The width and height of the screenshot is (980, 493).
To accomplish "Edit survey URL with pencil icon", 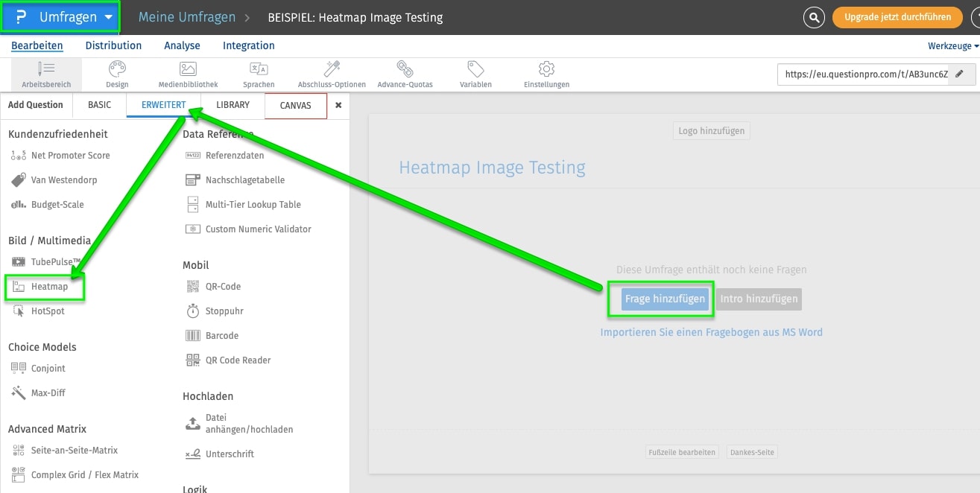I will pos(960,74).
